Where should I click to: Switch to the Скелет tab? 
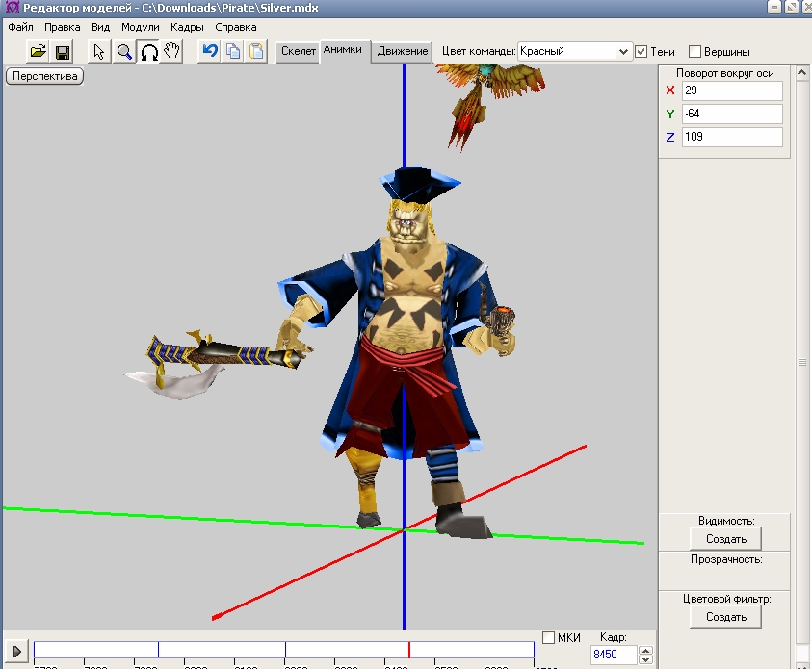299,51
